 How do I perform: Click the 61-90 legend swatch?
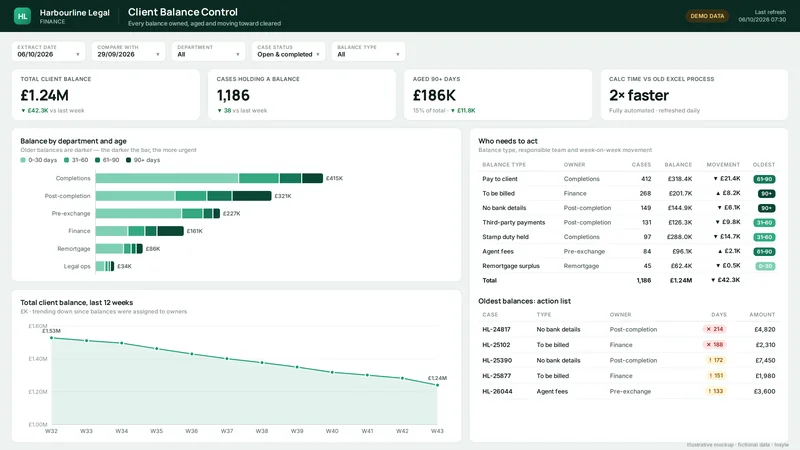click(x=97, y=160)
